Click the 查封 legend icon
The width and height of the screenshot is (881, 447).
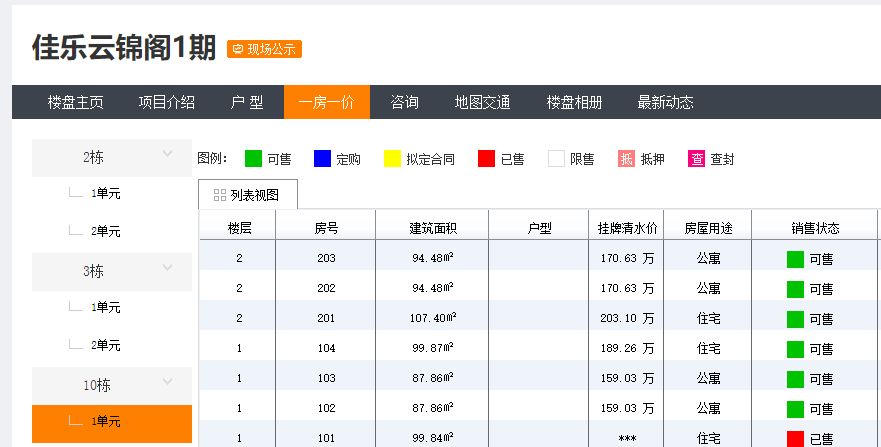(697, 159)
